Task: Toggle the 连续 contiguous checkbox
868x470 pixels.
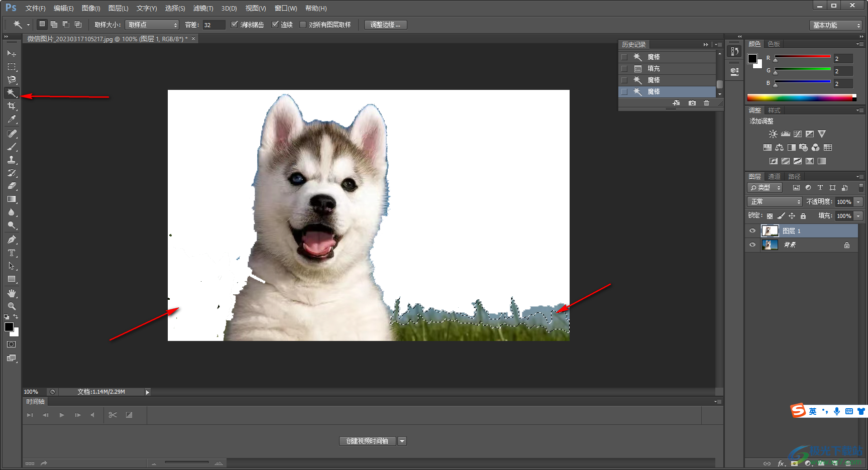Action: point(275,25)
